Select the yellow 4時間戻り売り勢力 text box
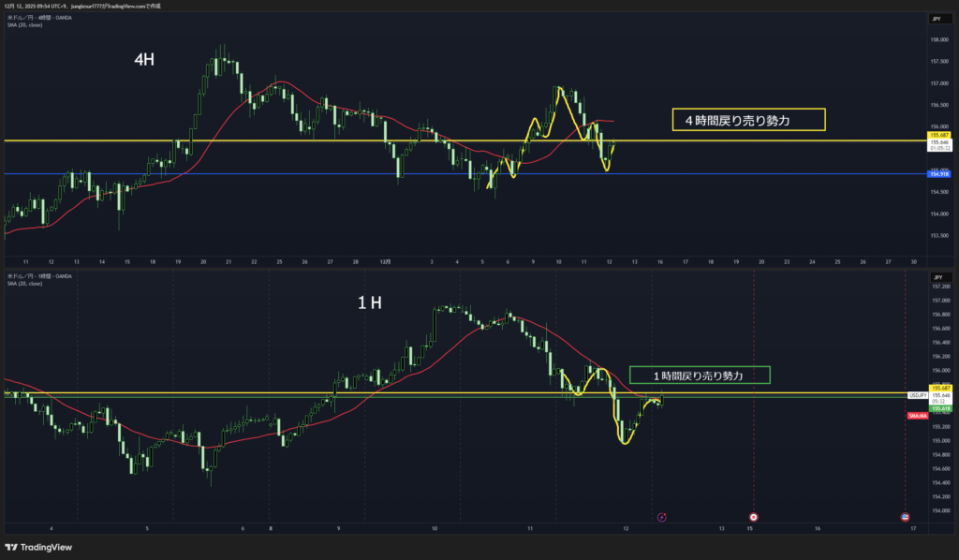The width and height of the screenshot is (959, 560). click(748, 119)
